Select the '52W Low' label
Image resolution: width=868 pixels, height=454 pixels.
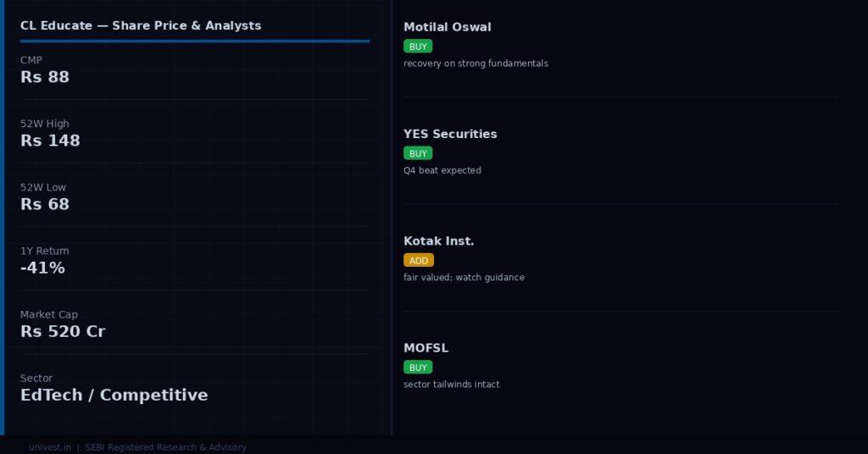pos(43,187)
